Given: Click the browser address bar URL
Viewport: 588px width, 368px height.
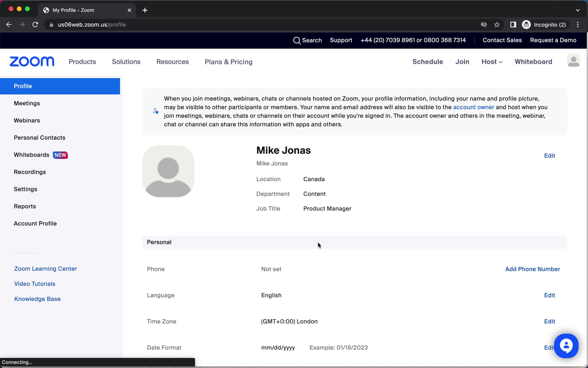Looking at the screenshot, I should [92, 25].
